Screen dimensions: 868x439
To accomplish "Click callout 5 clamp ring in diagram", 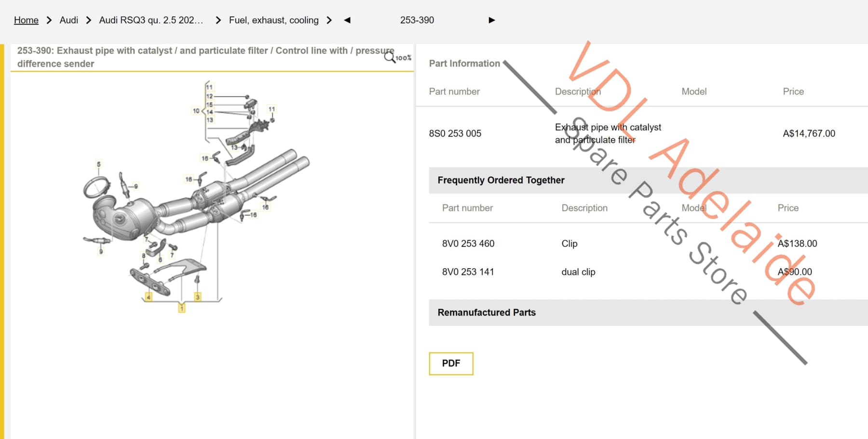I will pos(99,165).
